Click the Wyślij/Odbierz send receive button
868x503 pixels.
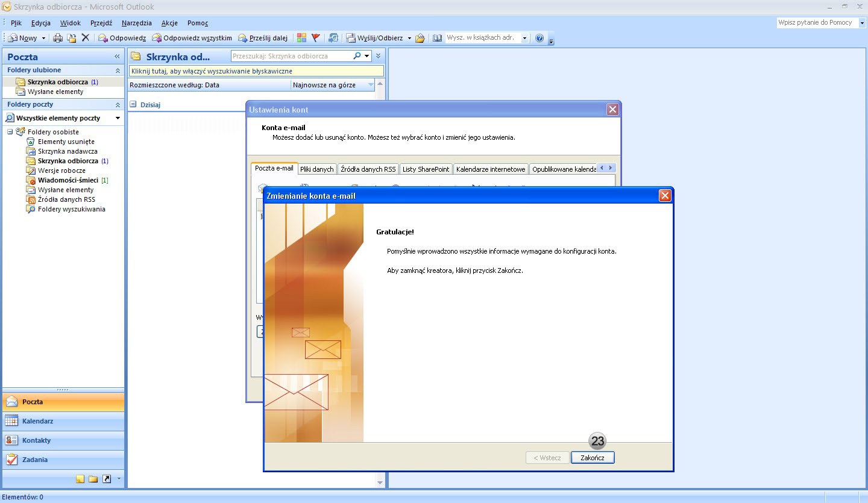click(x=374, y=38)
